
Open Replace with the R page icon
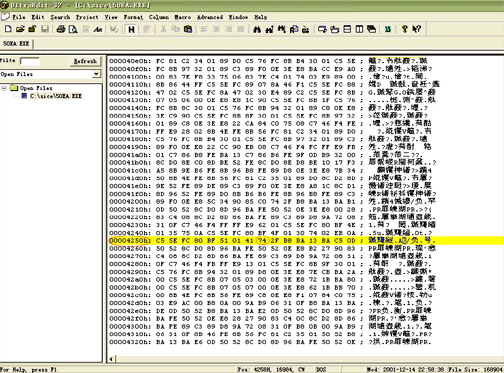pos(294,29)
